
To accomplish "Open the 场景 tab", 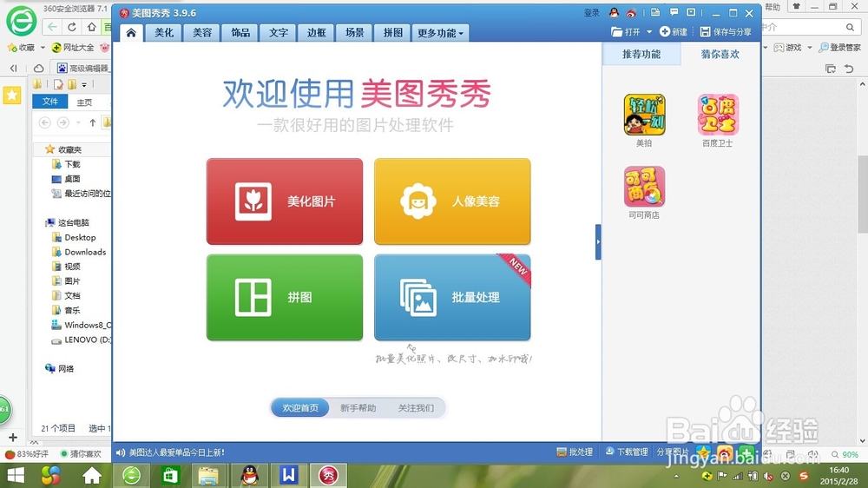I will tap(355, 33).
